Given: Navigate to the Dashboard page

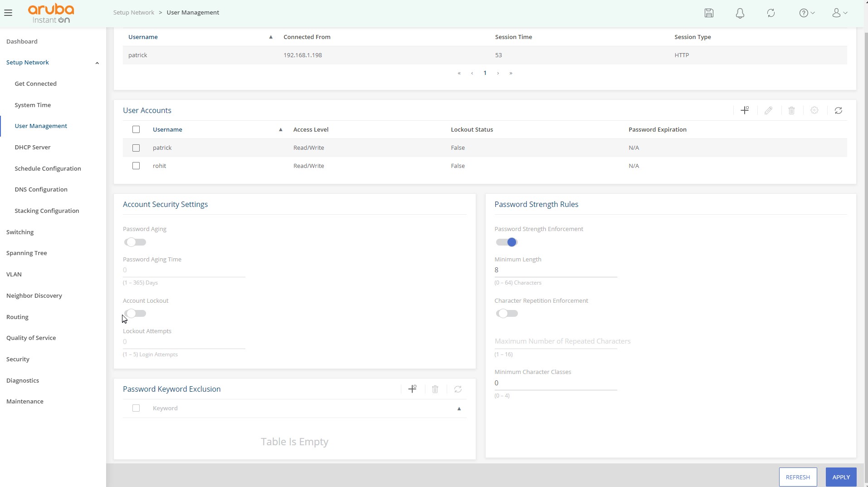Looking at the screenshot, I should 22,41.
